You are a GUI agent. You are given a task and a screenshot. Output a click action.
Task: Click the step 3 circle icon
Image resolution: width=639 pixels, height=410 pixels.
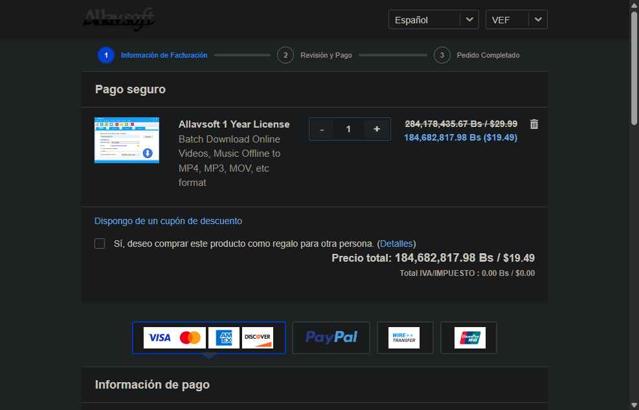tap(442, 55)
